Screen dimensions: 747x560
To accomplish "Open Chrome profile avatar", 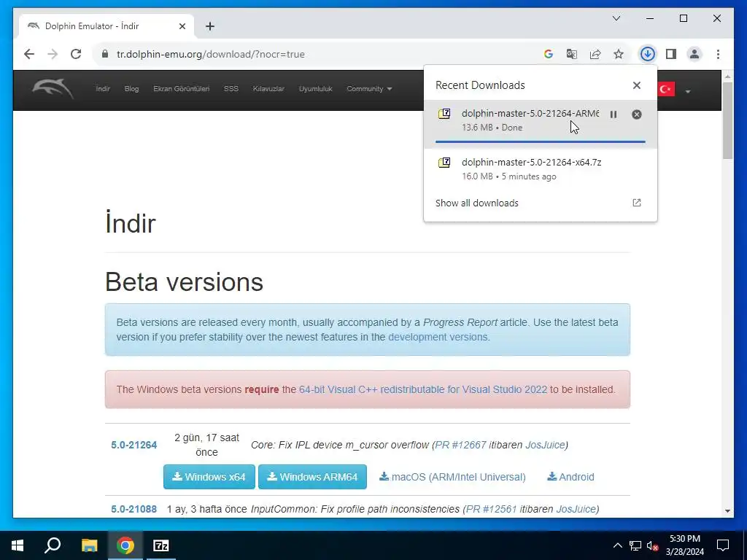I will coord(694,54).
